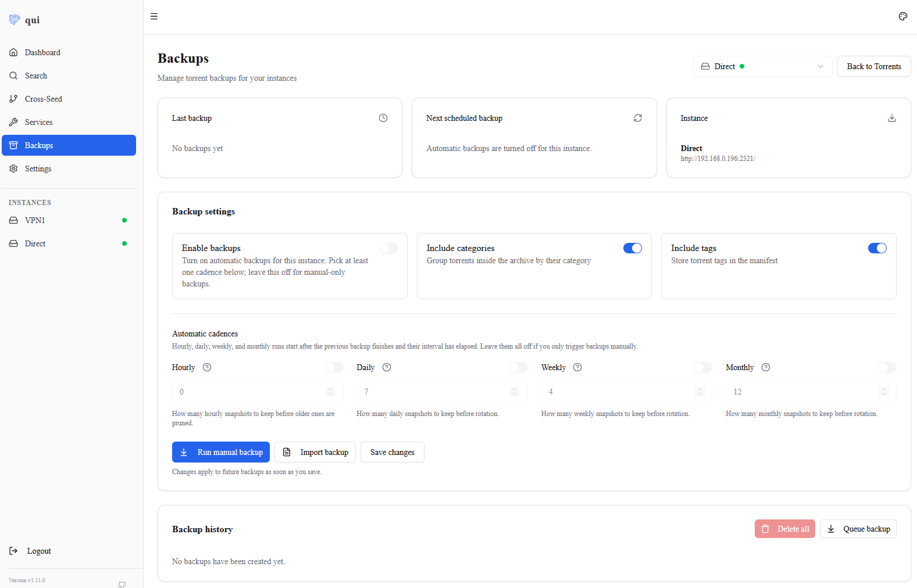
Task: Click the refresh icon in Next scheduled backup
Action: click(638, 118)
